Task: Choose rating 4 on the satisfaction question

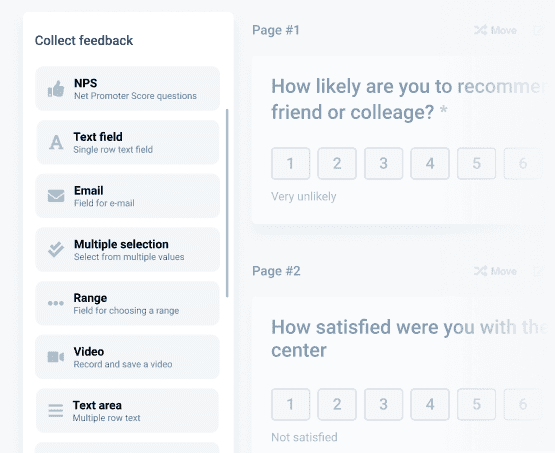Action: [430, 404]
